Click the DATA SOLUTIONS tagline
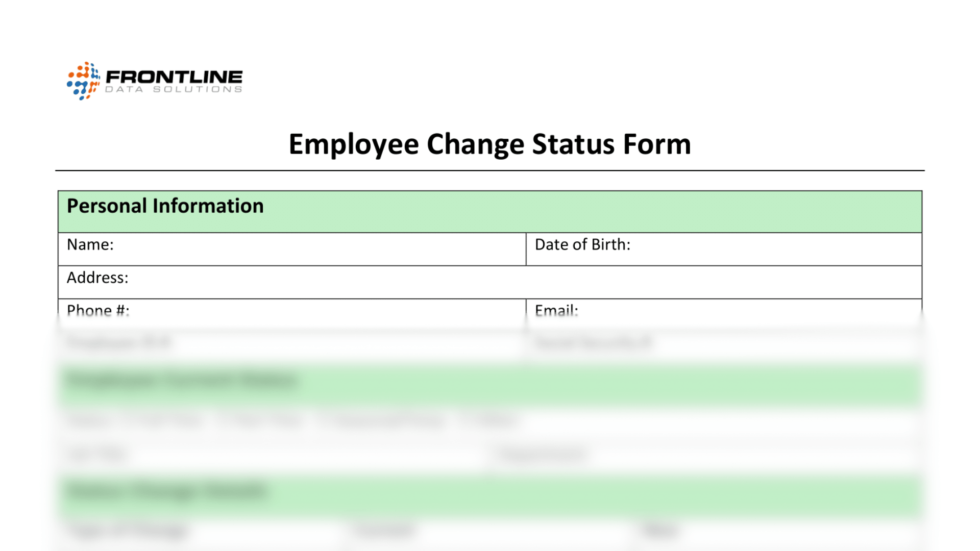The image size is (980, 551). [x=174, y=90]
